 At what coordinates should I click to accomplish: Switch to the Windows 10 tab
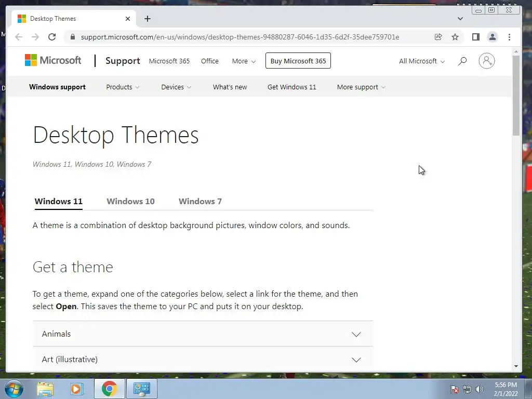click(130, 201)
